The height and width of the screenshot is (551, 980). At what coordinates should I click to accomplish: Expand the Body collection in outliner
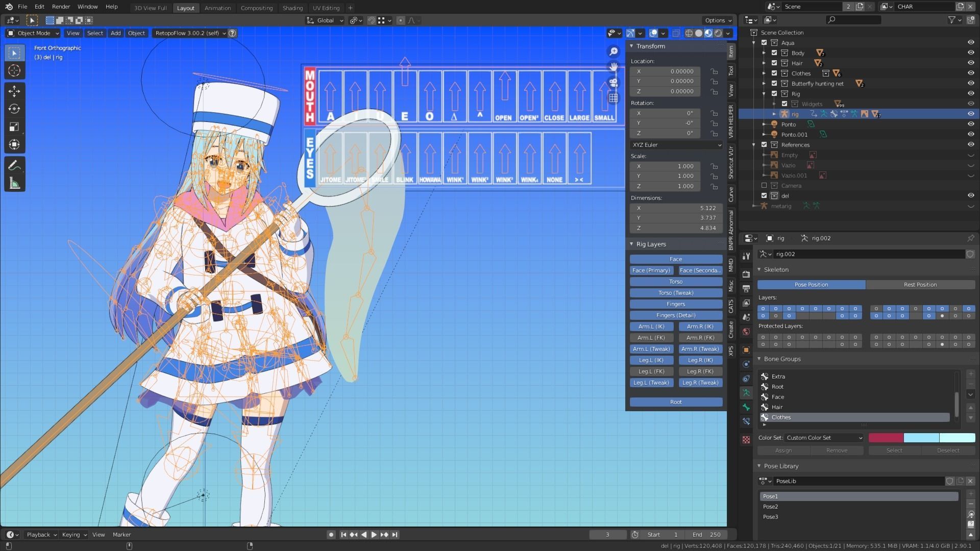click(764, 53)
